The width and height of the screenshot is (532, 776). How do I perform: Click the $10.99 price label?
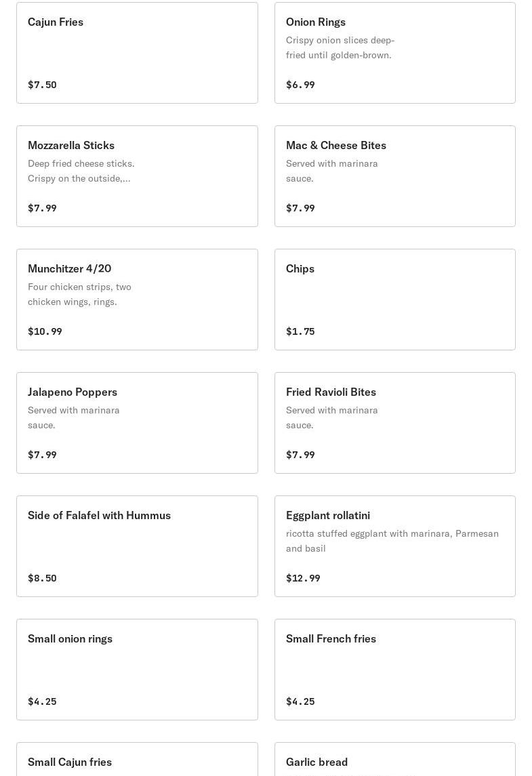click(x=45, y=331)
